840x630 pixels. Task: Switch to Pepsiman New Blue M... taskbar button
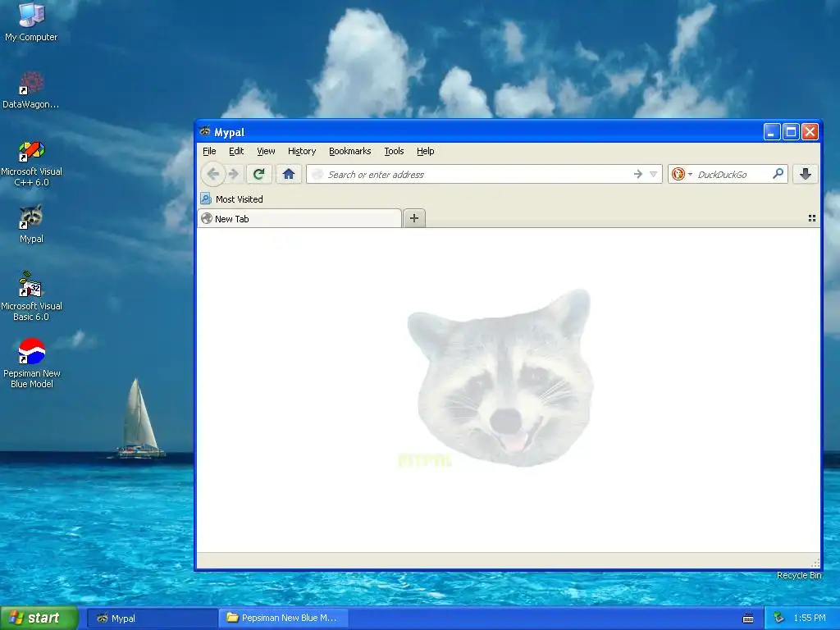pos(284,619)
